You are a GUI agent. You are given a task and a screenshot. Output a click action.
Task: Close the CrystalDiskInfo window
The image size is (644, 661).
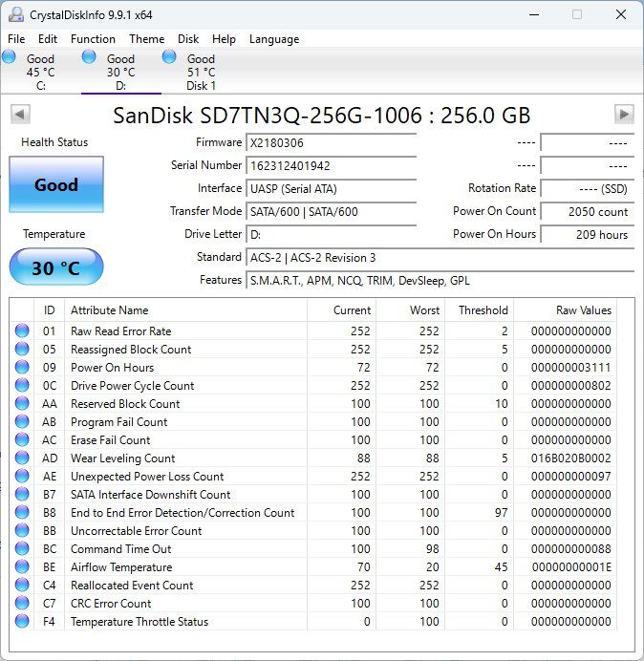click(621, 14)
